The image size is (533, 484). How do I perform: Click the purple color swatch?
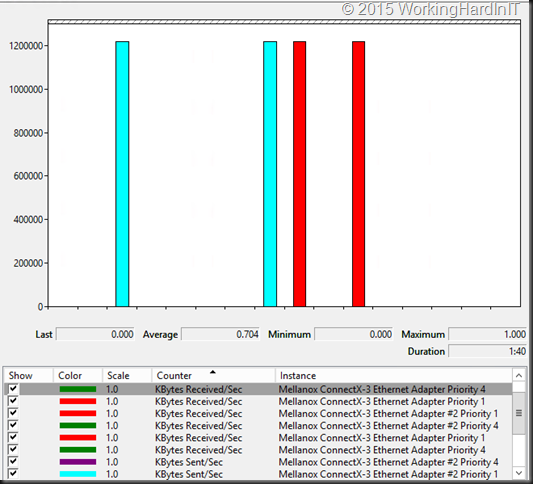click(x=78, y=462)
